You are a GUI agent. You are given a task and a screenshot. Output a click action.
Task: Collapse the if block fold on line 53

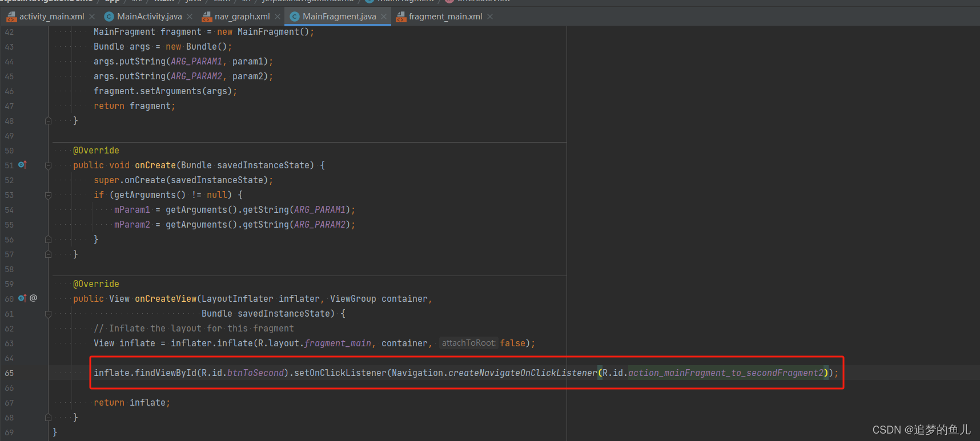(48, 195)
